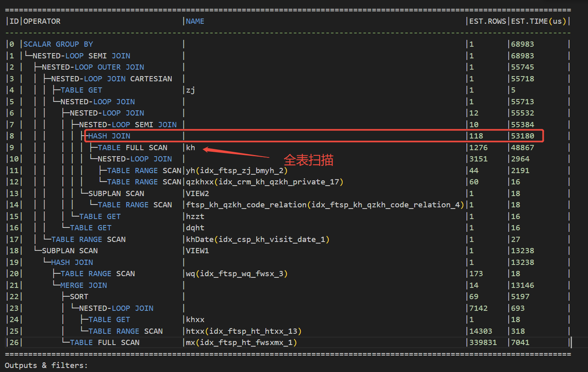This screenshot has height=372, width=588.
Task: Click estimated rows value 3151
Action: pos(479,159)
